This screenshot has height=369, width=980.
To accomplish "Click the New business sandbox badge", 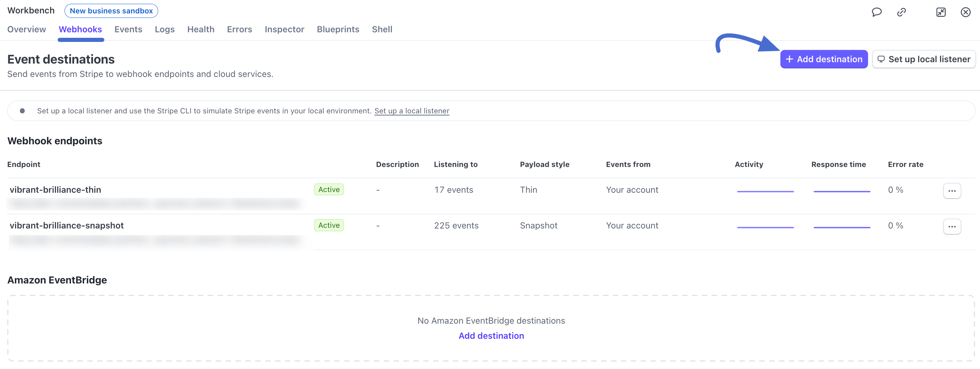I will coord(111,11).
